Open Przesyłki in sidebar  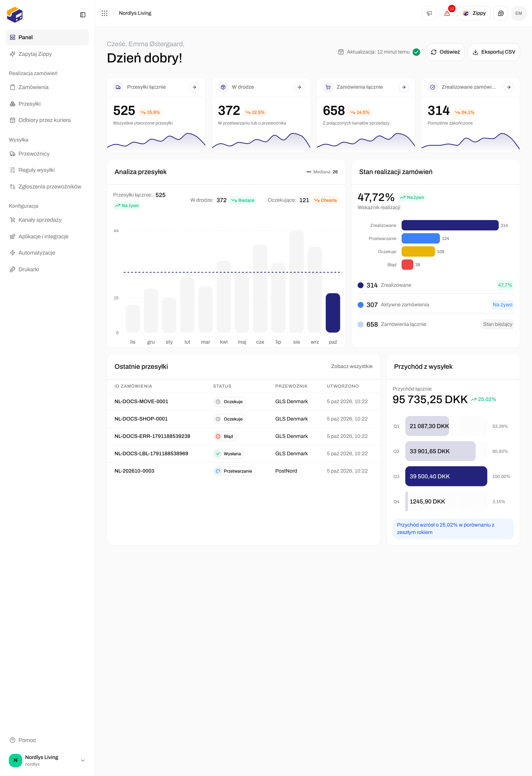(x=47, y=104)
